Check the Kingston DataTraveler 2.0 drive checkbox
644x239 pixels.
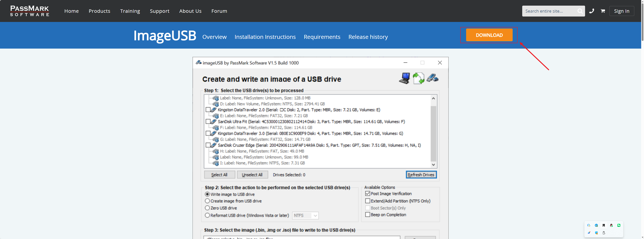[x=208, y=110]
